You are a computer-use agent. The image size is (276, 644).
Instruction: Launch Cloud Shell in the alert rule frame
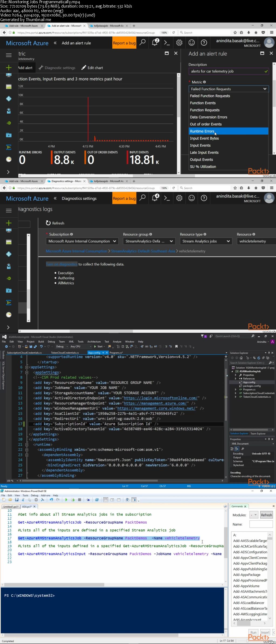[x=167, y=42]
